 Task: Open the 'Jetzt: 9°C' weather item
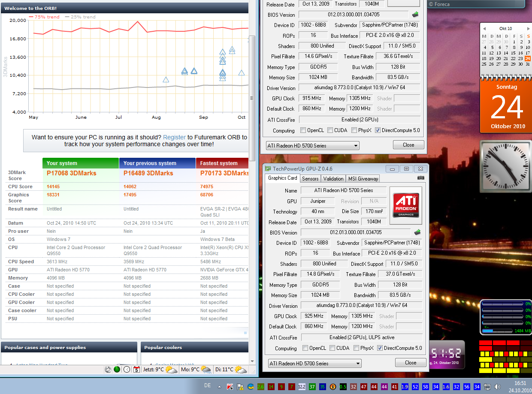point(160,369)
